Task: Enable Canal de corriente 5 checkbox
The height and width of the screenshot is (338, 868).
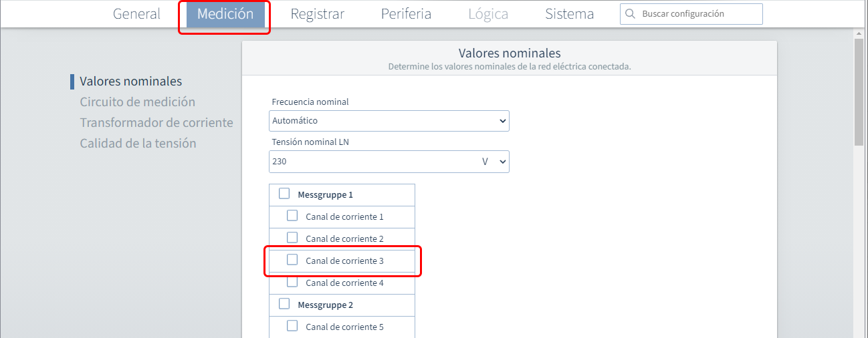Action: coord(292,326)
